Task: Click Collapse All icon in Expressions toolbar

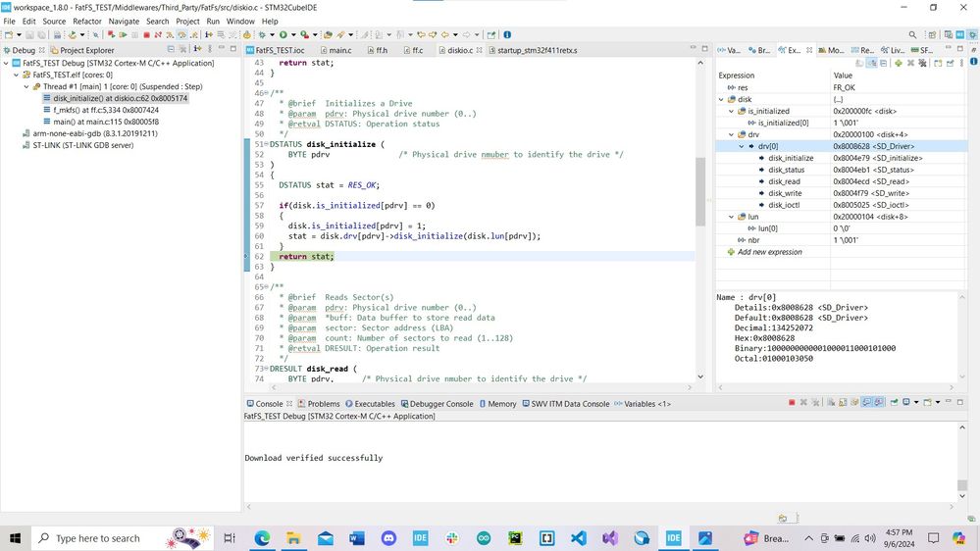Action: click(x=884, y=63)
